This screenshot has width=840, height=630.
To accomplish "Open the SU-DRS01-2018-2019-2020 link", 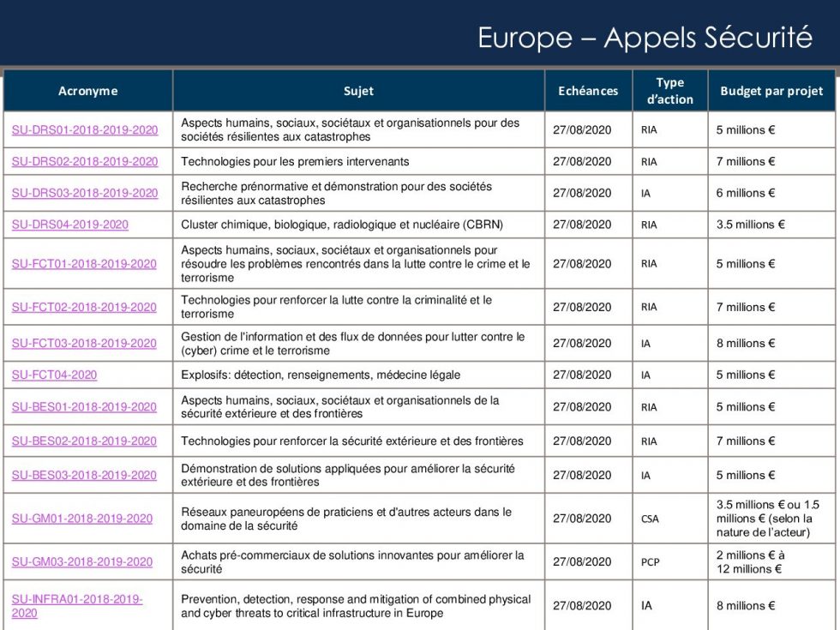I will pos(85,130).
